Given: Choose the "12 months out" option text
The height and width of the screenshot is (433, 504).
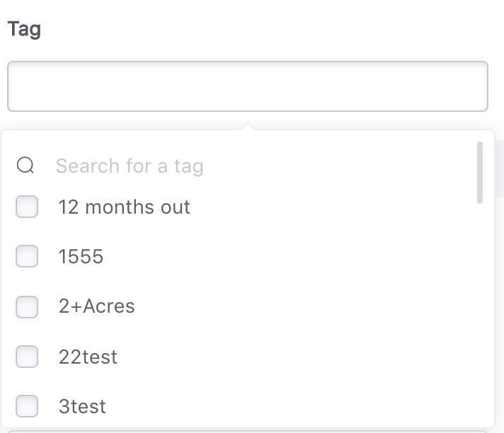Looking at the screenshot, I should point(124,207).
